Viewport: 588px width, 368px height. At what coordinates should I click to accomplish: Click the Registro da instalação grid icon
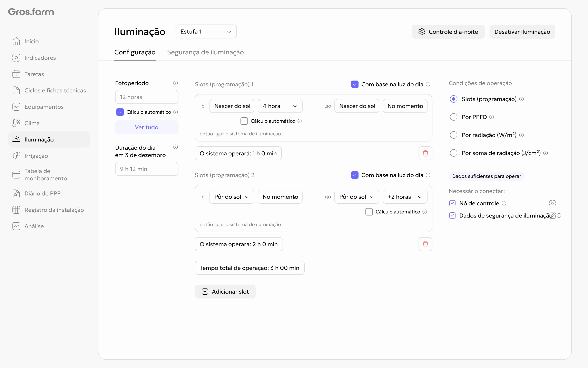[16, 210]
